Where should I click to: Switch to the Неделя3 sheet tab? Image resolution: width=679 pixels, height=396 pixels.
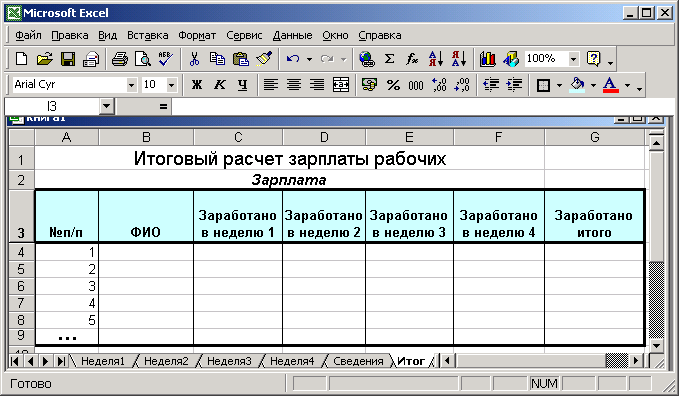click(x=229, y=361)
